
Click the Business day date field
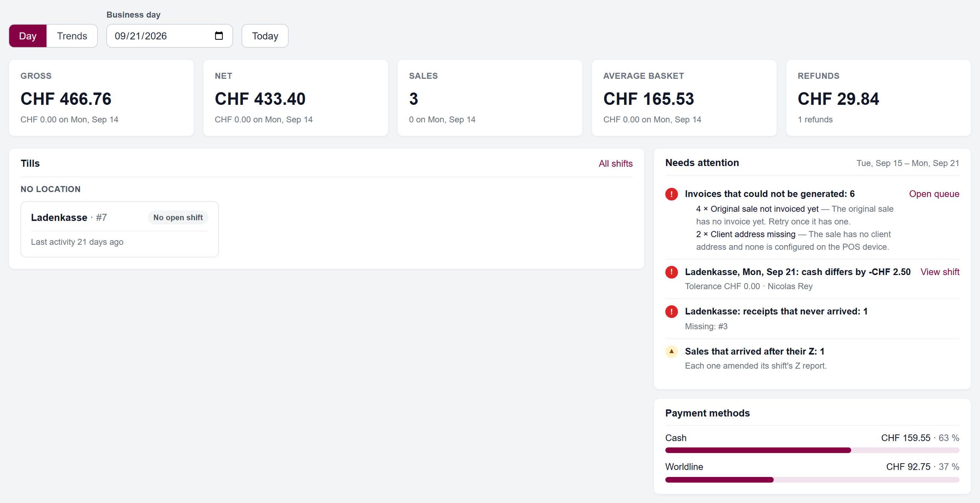click(169, 36)
